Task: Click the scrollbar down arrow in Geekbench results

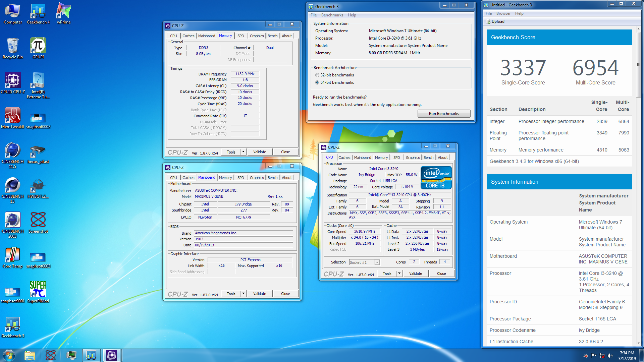Action: [638, 343]
